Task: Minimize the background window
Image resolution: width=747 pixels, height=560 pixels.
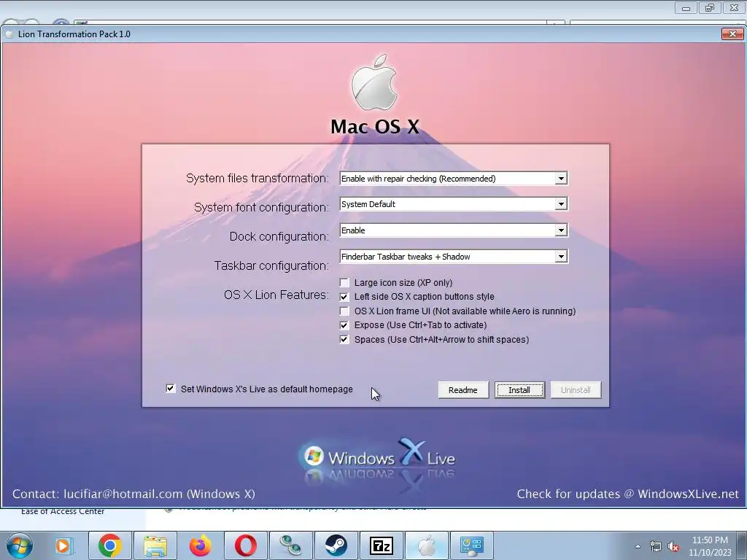Action: point(686,7)
